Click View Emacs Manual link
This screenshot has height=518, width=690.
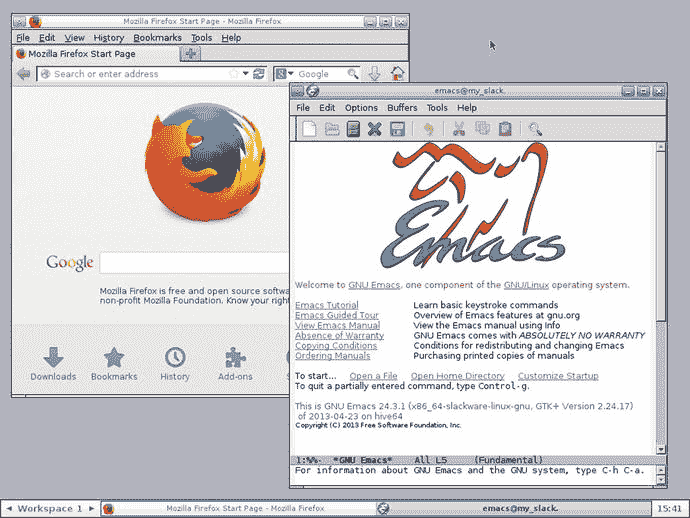pyautogui.click(x=338, y=325)
